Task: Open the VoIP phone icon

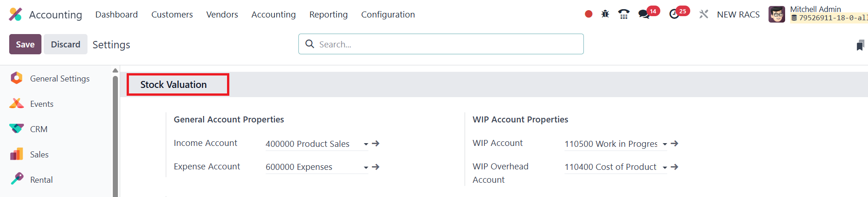Action: point(623,14)
